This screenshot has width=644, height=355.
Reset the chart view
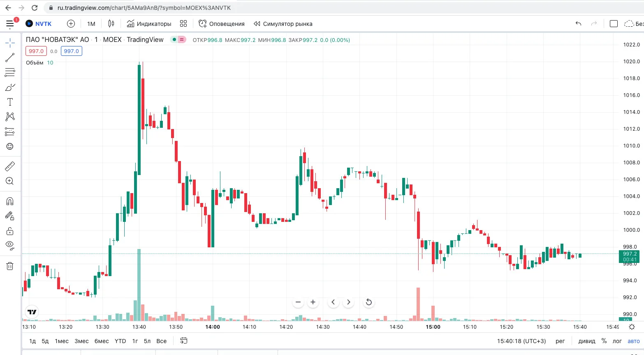pos(369,302)
